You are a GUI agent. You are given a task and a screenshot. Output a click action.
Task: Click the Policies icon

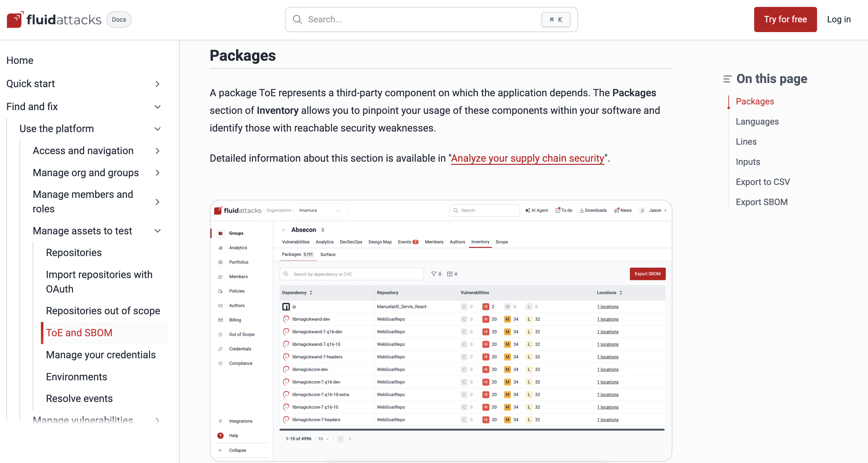pos(220,291)
